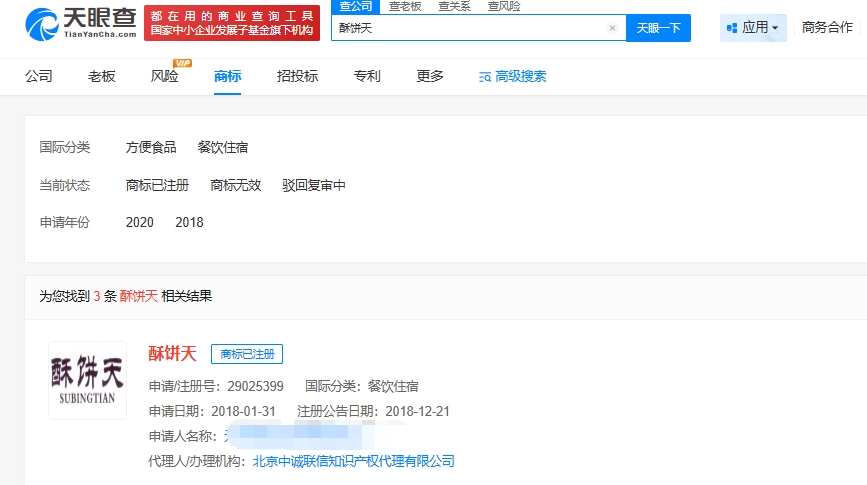
Task: Open the 酥饼天 trademark logo thumbnail
Action: (87, 380)
